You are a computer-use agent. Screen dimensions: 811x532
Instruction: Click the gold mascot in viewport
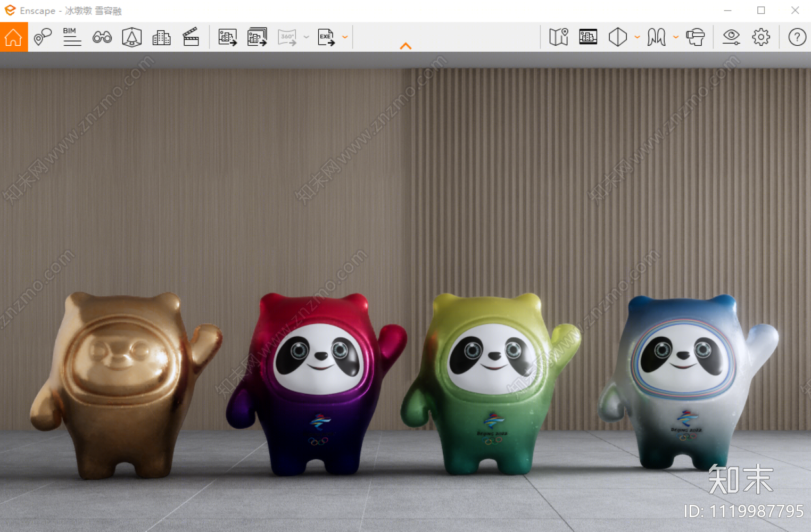coord(125,385)
